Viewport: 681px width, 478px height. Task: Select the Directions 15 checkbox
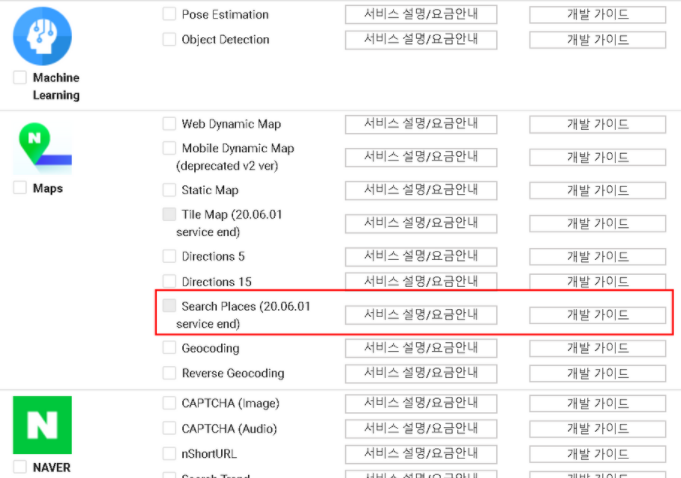click(x=169, y=281)
